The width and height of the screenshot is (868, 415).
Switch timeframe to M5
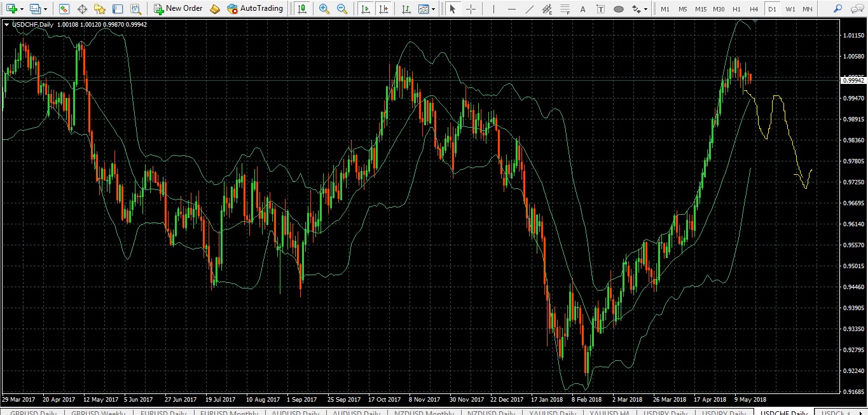pyautogui.click(x=683, y=9)
